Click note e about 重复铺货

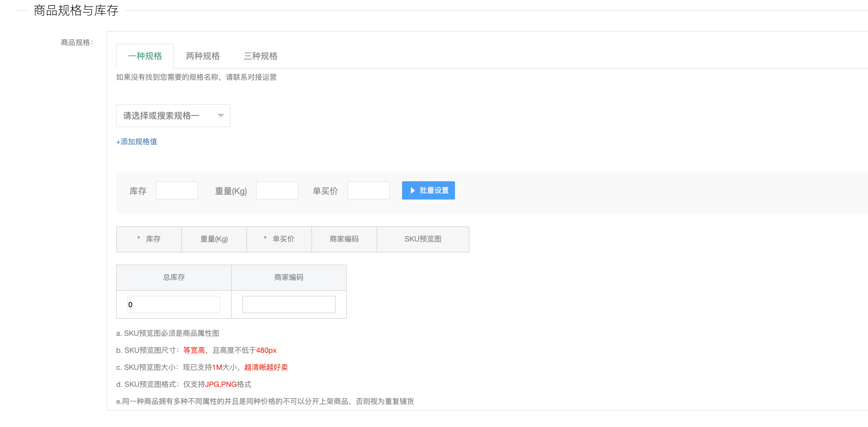point(265,401)
